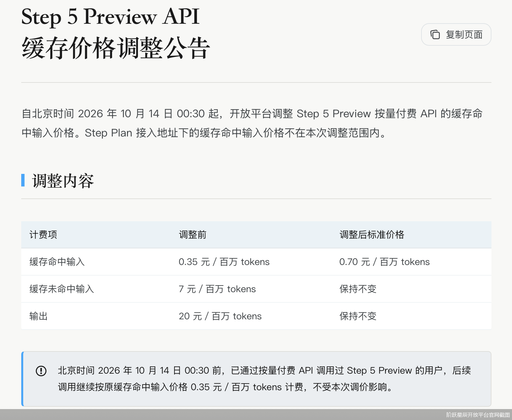This screenshot has height=420, width=512.
Task: Click the notice text starting with 北京时间 2026
Action: (x=264, y=379)
